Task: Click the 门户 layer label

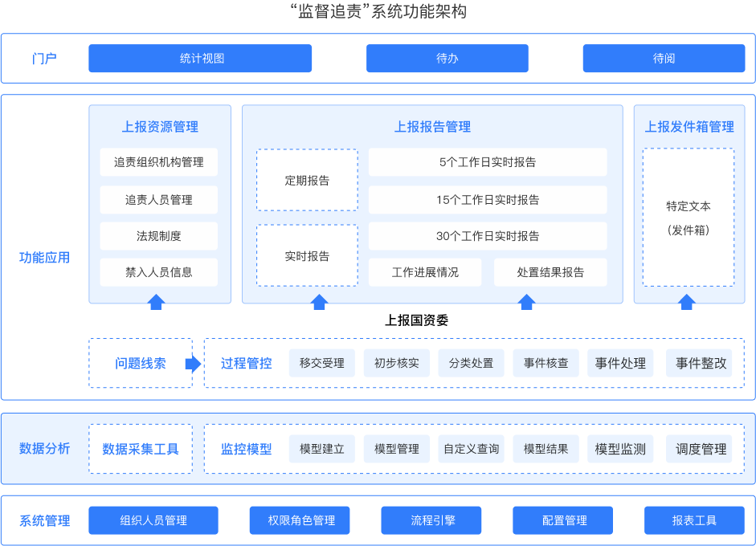Action: 44,59
